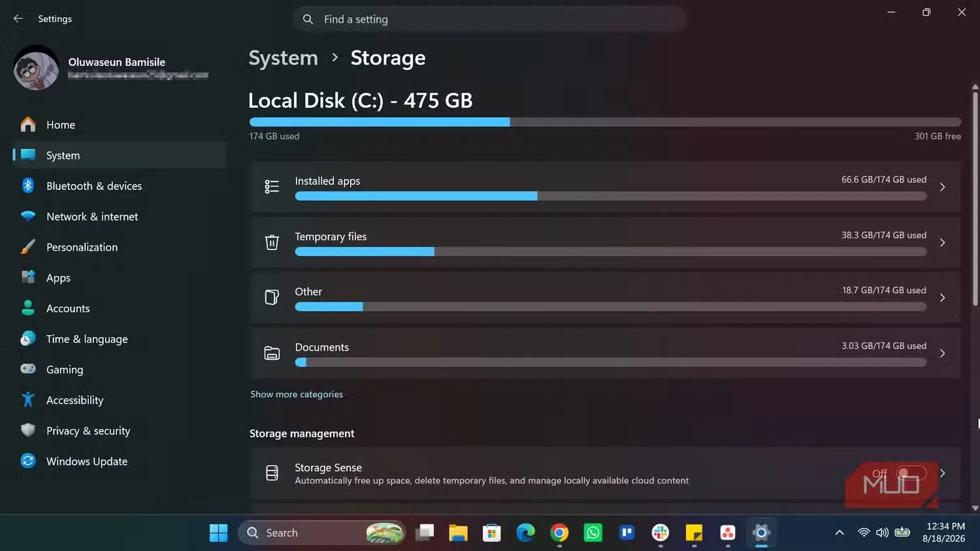
Task: Click the scrollbar down arrow
Action: (975, 508)
